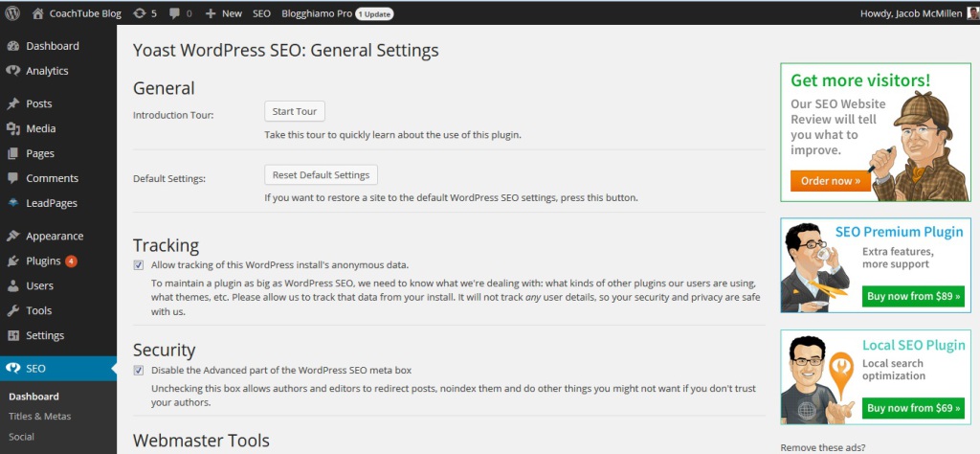Click the Remove these ads link

[x=823, y=447]
